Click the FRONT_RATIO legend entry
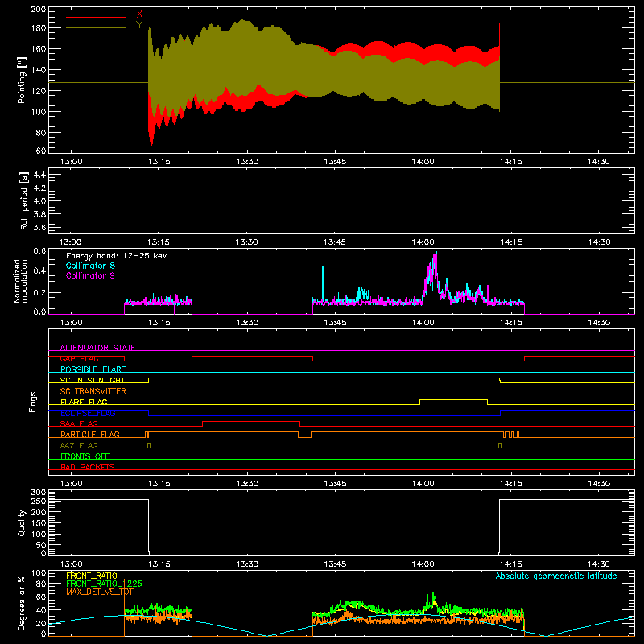644x644 pixels. (92, 576)
